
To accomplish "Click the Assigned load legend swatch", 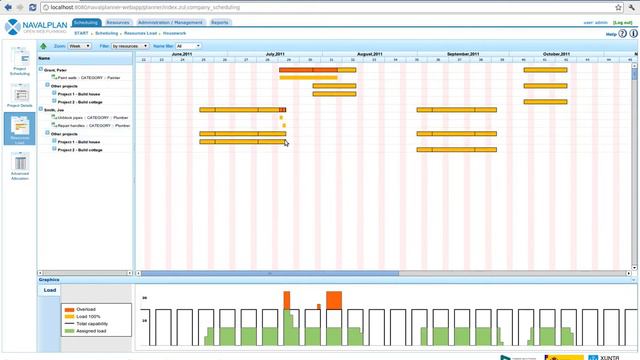I will (x=69, y=331).
